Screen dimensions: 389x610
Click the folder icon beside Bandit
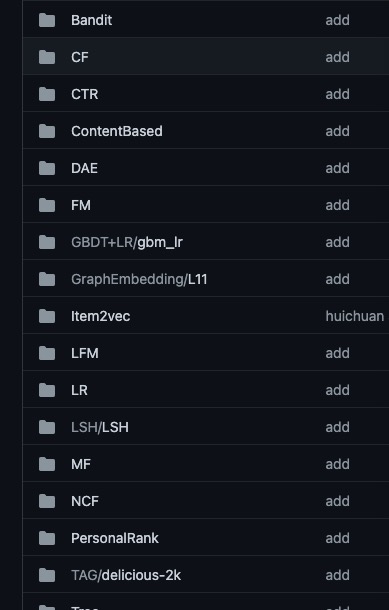click(x=47, y=20)
